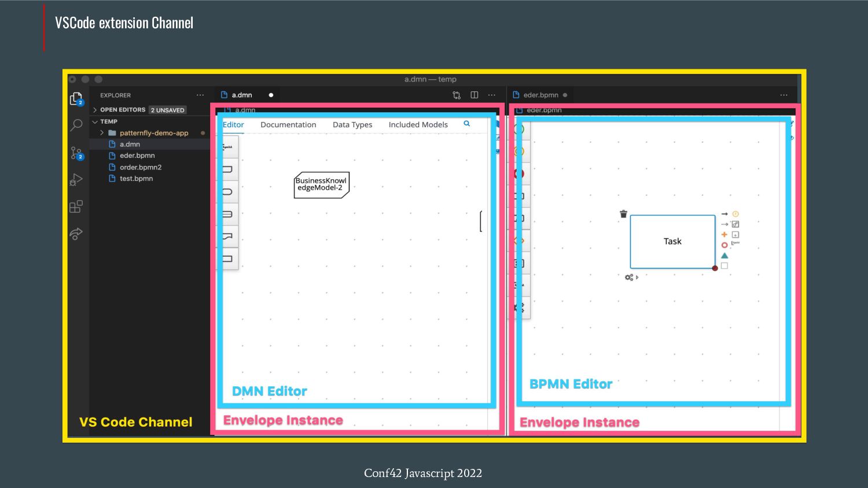The height and width of the screenshot is (488, 868).
Task: Select the Task node on the BPMN canvas
Action: [x=672, y=242]
